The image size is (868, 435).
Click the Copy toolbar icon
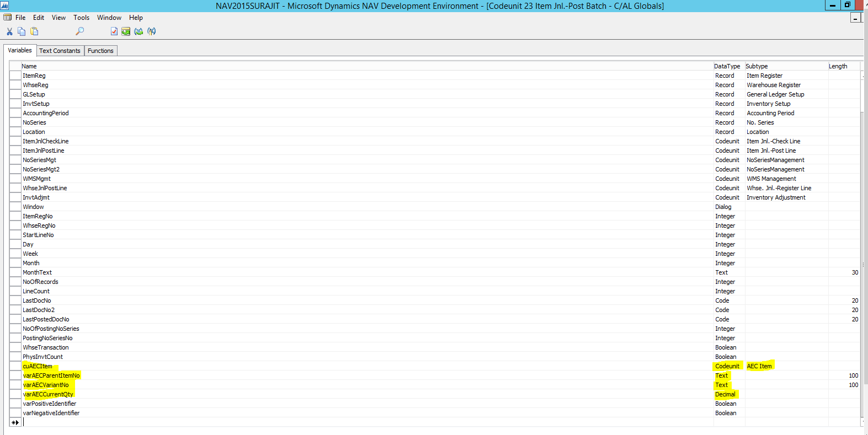(x=22, y=31)
